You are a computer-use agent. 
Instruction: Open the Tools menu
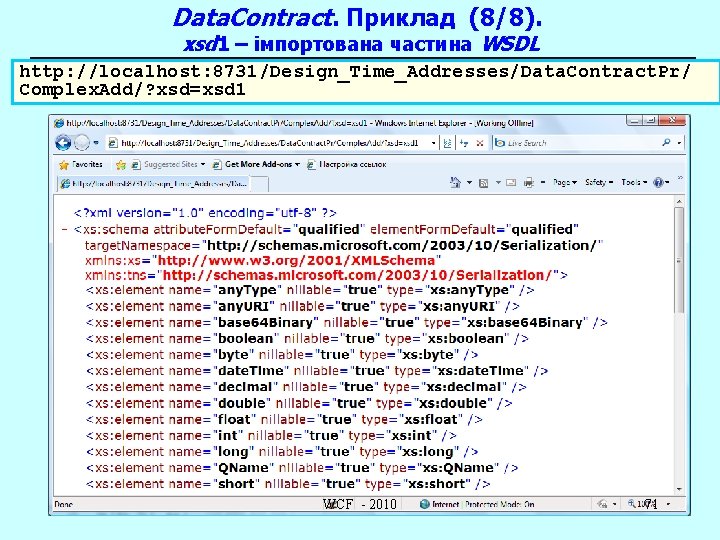point(634,182)
